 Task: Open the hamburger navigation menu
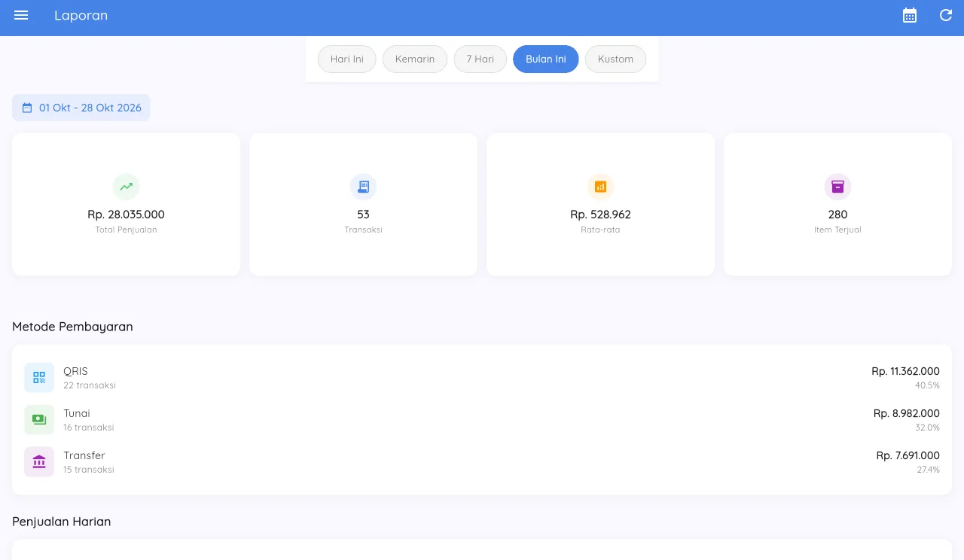tap(21, 15)
